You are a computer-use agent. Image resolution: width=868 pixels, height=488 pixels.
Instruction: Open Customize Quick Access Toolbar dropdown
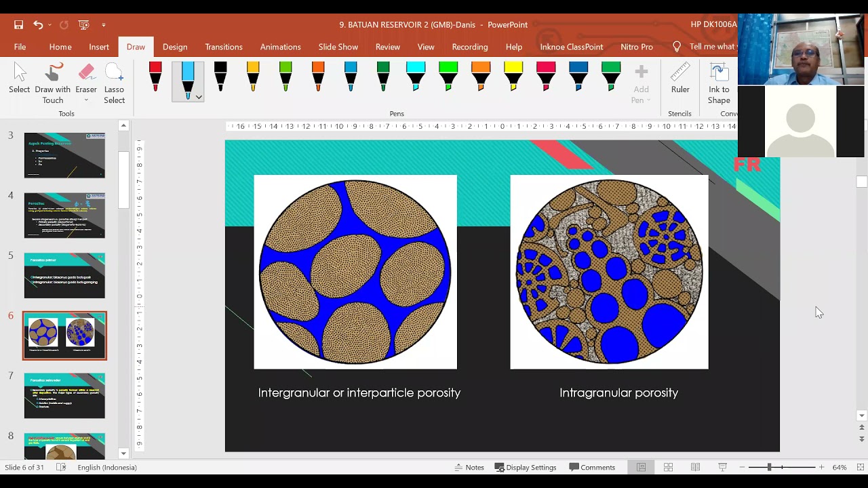point(104,25)
